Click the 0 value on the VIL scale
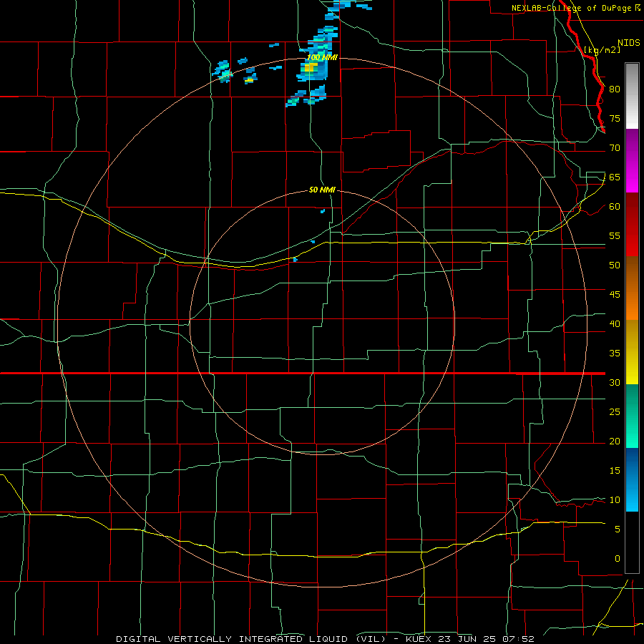 pos(618,559)
